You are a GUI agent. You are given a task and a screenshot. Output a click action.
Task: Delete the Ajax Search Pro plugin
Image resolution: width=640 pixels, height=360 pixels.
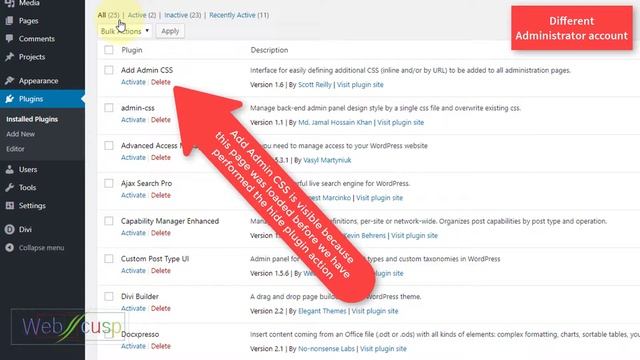[161, 195]
